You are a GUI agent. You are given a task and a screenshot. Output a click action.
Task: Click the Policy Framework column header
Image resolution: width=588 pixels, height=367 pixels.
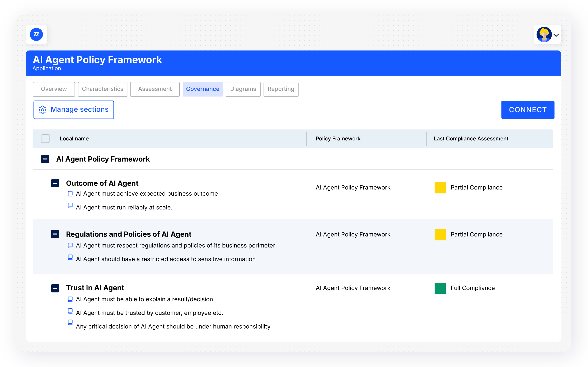click(338, 139)
